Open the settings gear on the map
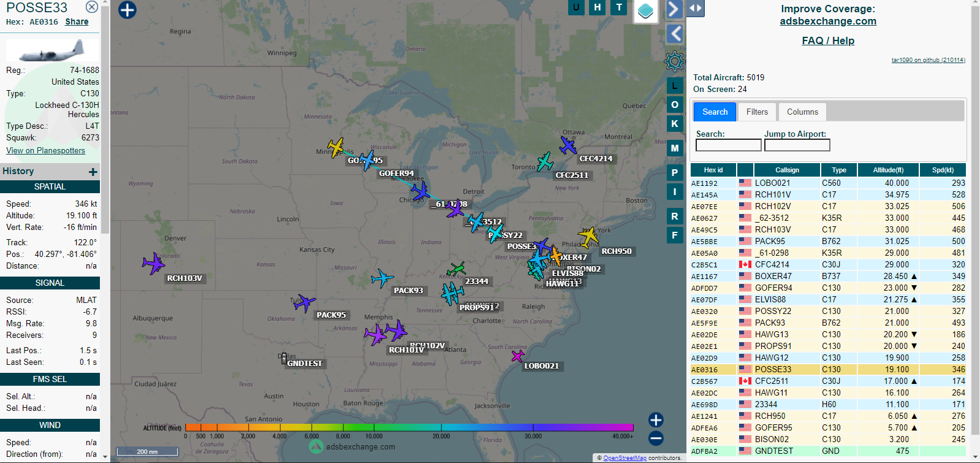This screenshot has width=980, height=463. pyautogui.click(x=675, y=61)
